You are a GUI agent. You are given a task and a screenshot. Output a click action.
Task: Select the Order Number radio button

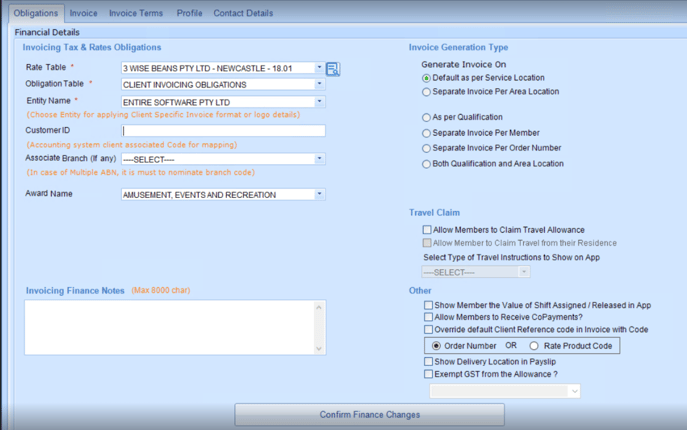point(436,346)
